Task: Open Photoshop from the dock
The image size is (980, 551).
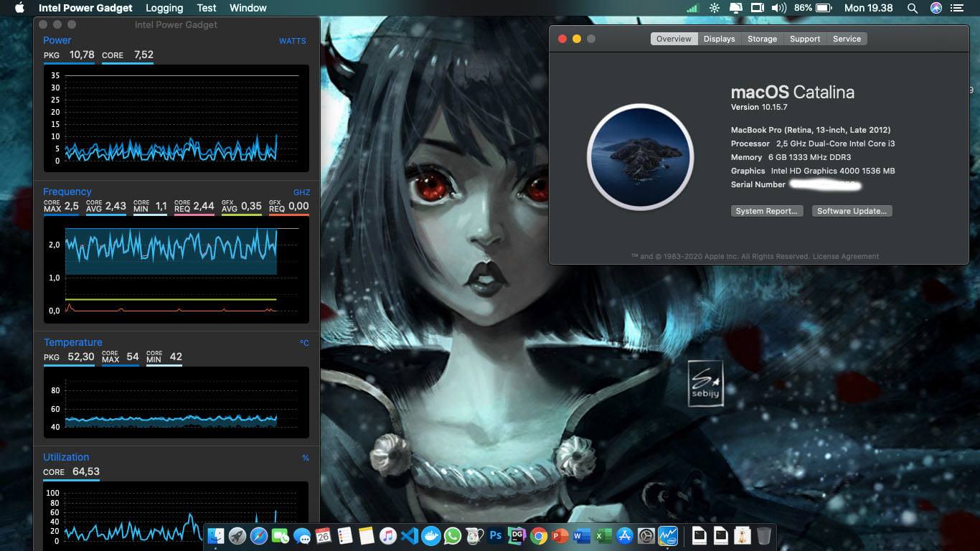Action: (x=496, y=536)
